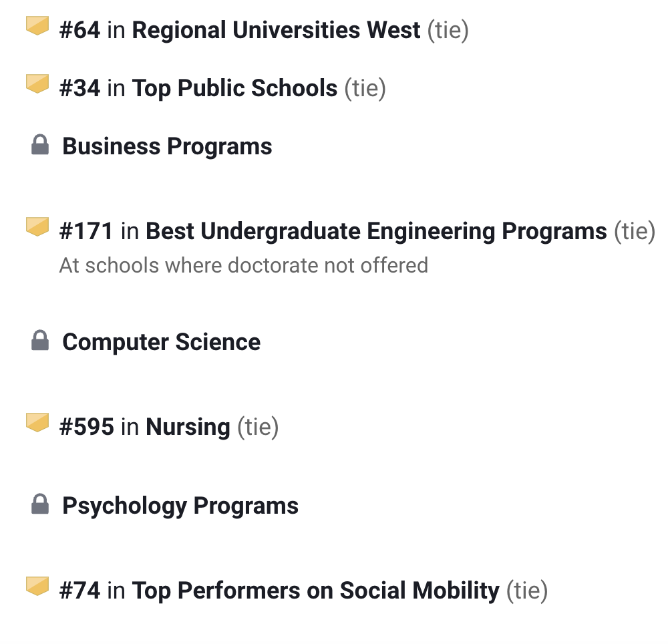668x644 pixels.
Task: Click the badge icon beside the Nursing ranking
Action: pos(37,422)
